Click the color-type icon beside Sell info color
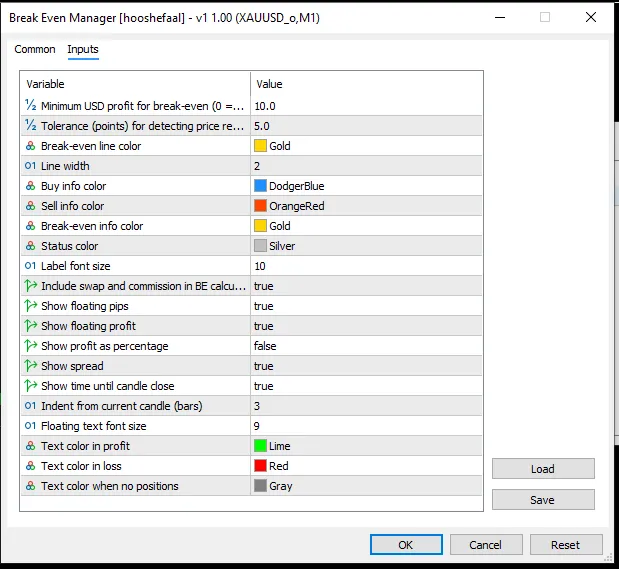Viewport: 619px width, 569px height. pos(30,206)
